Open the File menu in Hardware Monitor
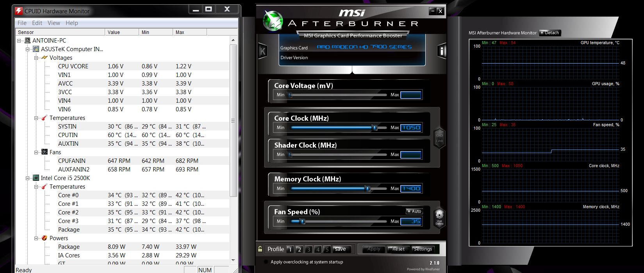The image size is (644, 273). coord(22,23)
